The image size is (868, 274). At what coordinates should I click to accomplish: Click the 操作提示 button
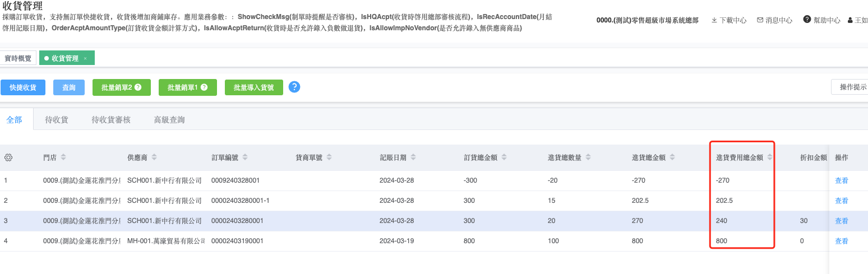coord(852,87)
